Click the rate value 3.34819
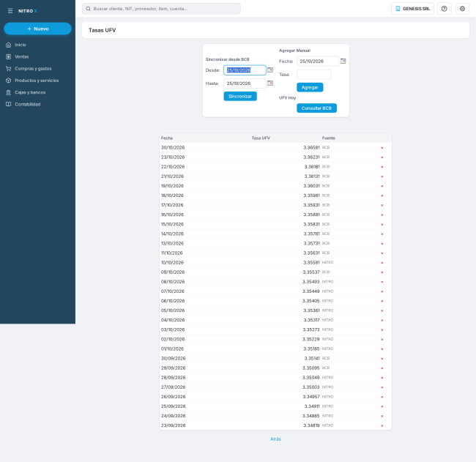Screen dimensions: 476x462 point(311,425)
